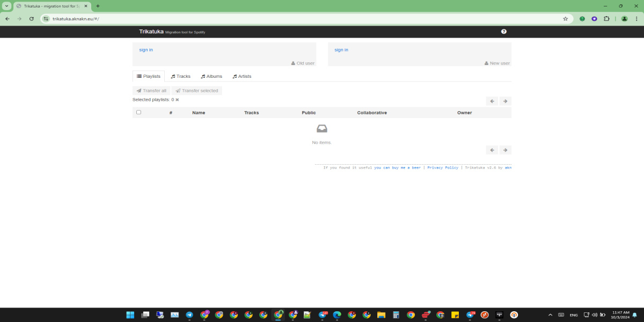Image resolution: width=644 pixels, height=322 pixels.
Task: Go to next page using lower right arrow
Action: 505,150
